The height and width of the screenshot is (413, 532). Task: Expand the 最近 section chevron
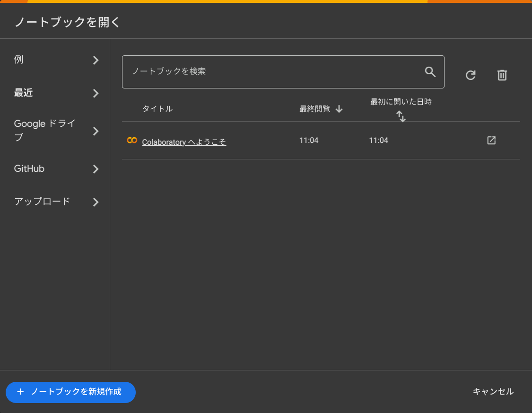click(96, 93)
